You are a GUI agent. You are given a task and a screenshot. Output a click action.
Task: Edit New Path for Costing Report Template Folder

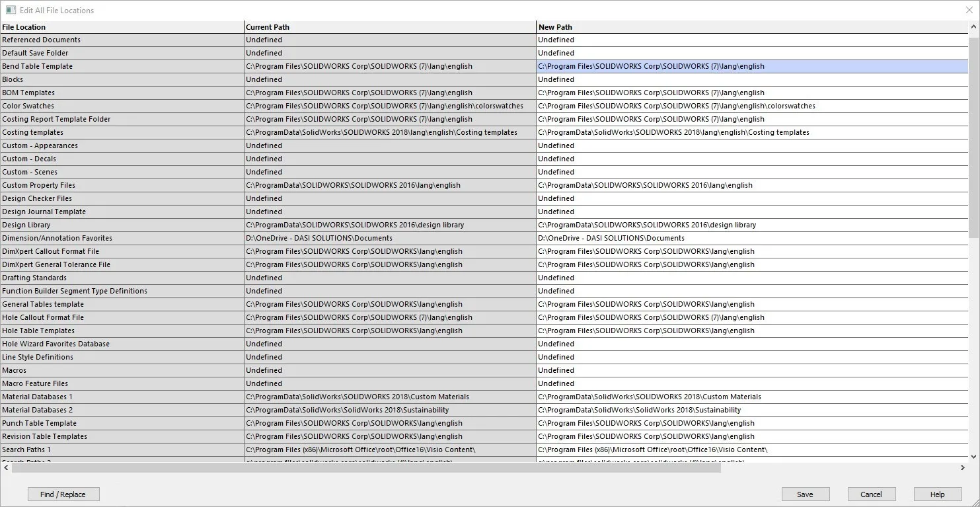[752, 119]
